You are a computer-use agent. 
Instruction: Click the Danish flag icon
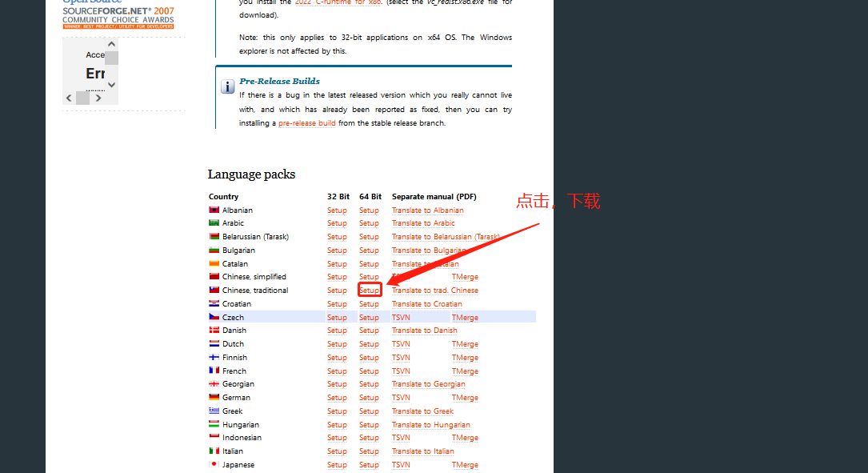(x=214, y=330)
